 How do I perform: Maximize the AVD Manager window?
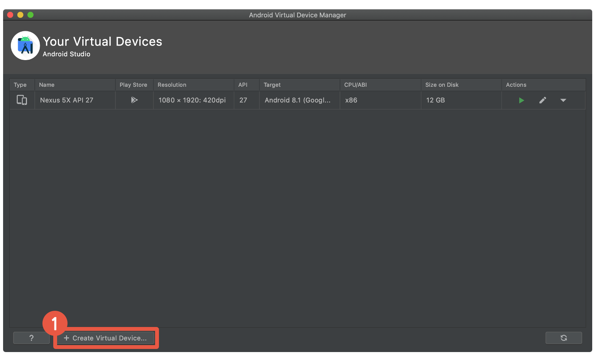(30, 15)
